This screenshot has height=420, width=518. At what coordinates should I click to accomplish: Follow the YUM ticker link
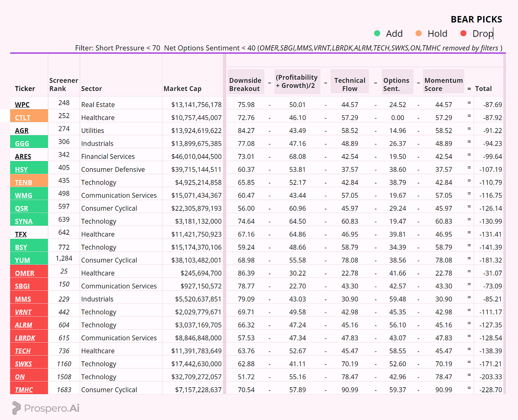(x=22, y=260)
